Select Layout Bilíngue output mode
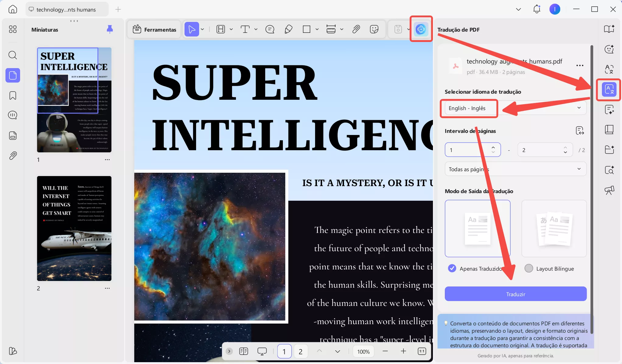 click(x=529, y=268)
